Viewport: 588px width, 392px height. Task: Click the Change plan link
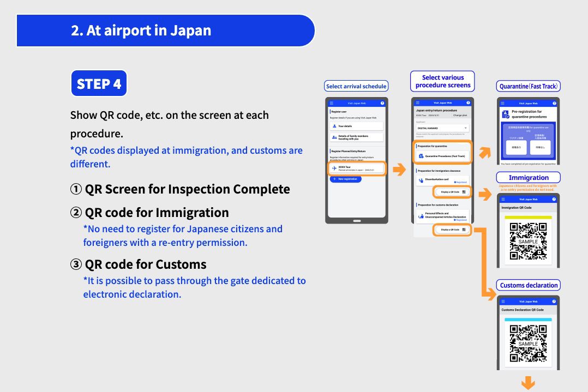460,116
